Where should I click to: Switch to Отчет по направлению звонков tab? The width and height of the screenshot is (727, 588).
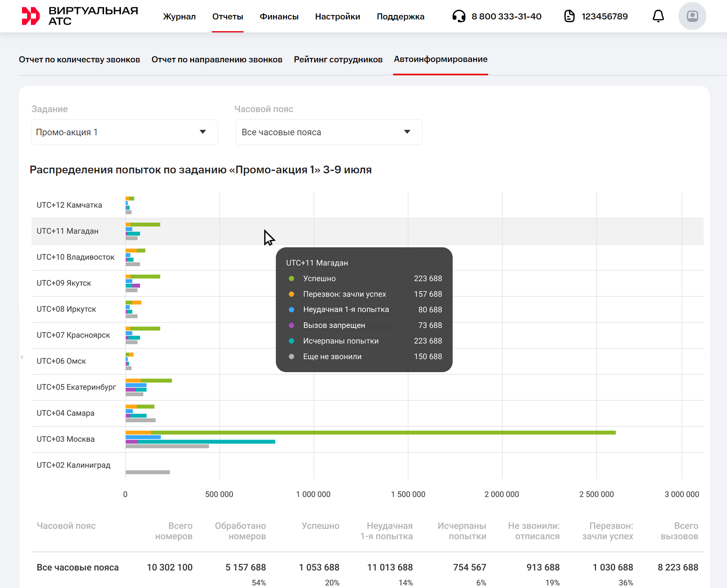point(217,60)
